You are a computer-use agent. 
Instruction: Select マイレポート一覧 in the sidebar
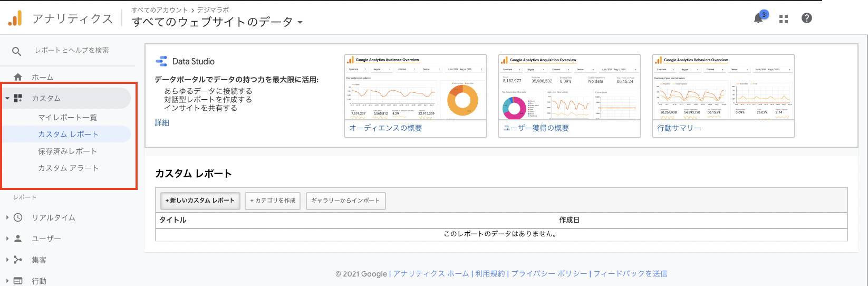67,117
